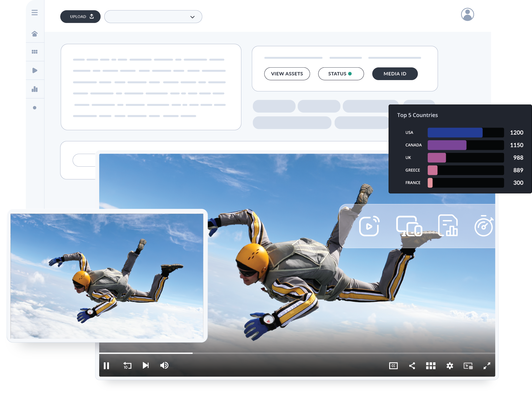Enable picture-in-picture mode
Screen dimensions: 532x393
coord(468,366)
